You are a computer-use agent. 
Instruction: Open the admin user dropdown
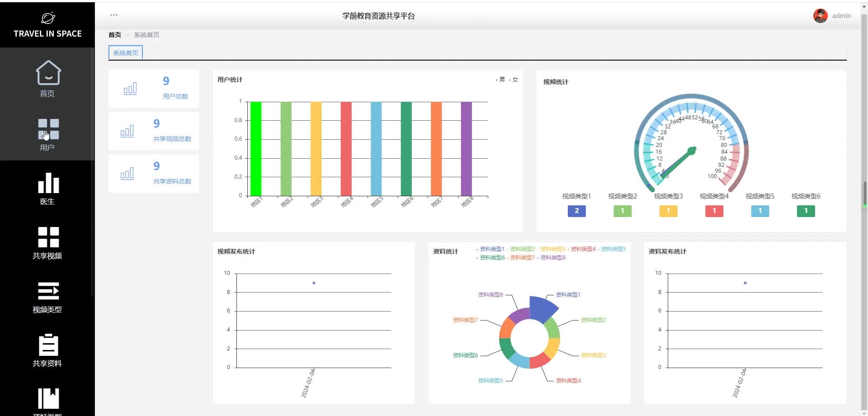pyautogui.click(x=841, y=16)
